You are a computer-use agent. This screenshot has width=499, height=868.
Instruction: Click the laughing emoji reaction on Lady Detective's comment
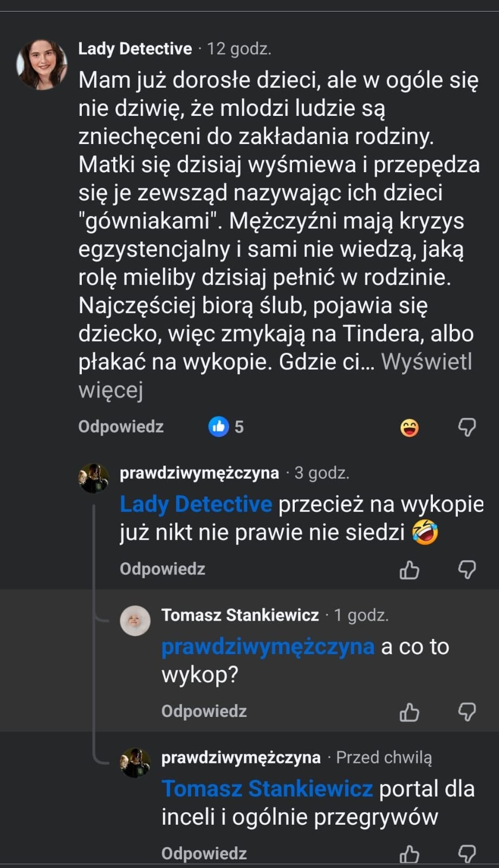[410, 428]
